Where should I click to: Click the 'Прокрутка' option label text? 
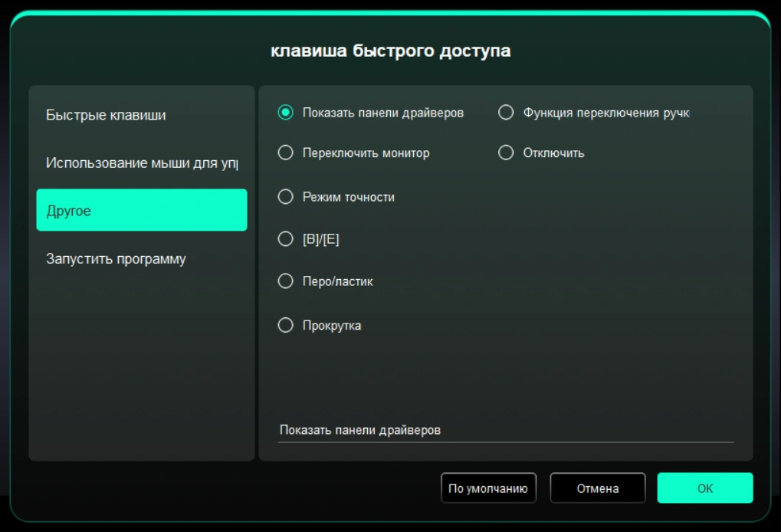click(x=332, y=326)
